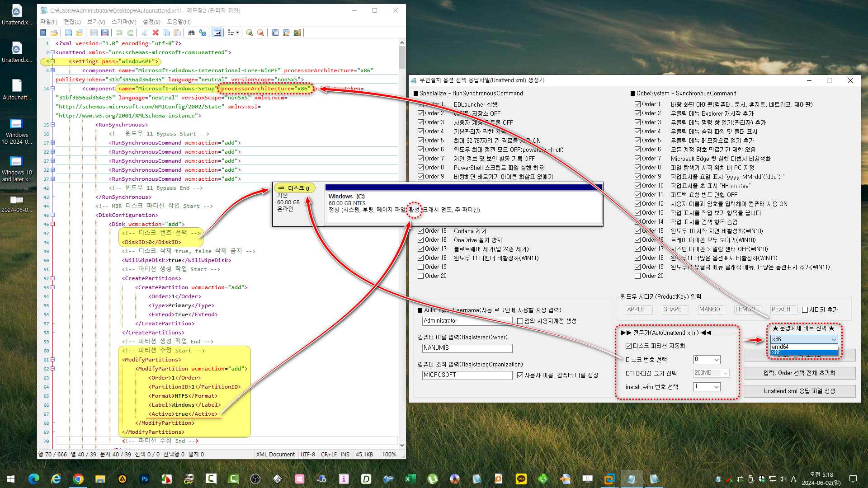Open the Autounatt... desktop file icon

17,89
